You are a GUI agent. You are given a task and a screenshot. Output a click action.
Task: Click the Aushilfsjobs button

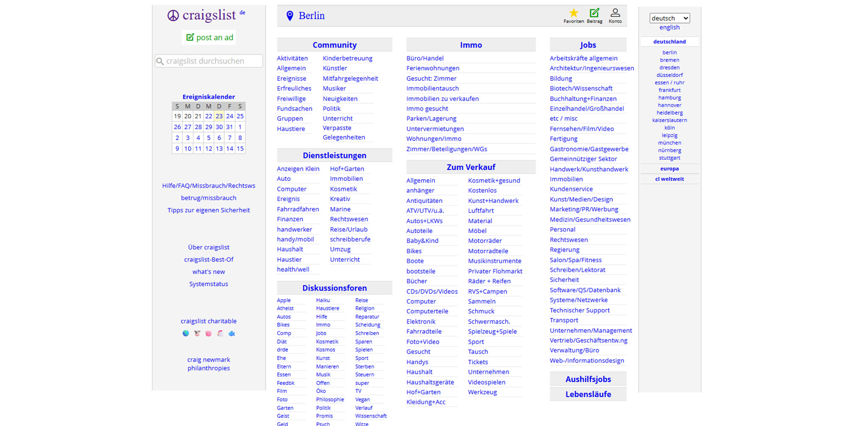588,379
